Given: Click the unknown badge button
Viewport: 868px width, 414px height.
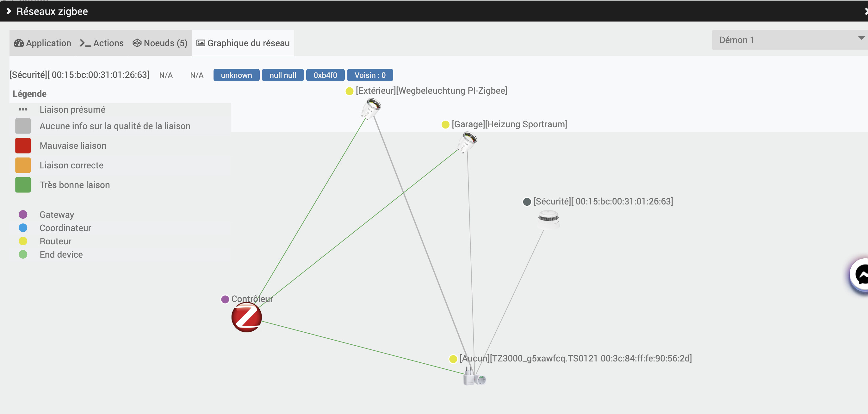Looking at the screenshot, I should tap(236, 75).
